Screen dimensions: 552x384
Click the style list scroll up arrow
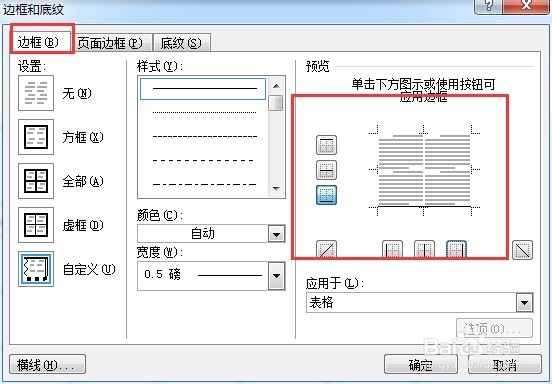[276, 86]
